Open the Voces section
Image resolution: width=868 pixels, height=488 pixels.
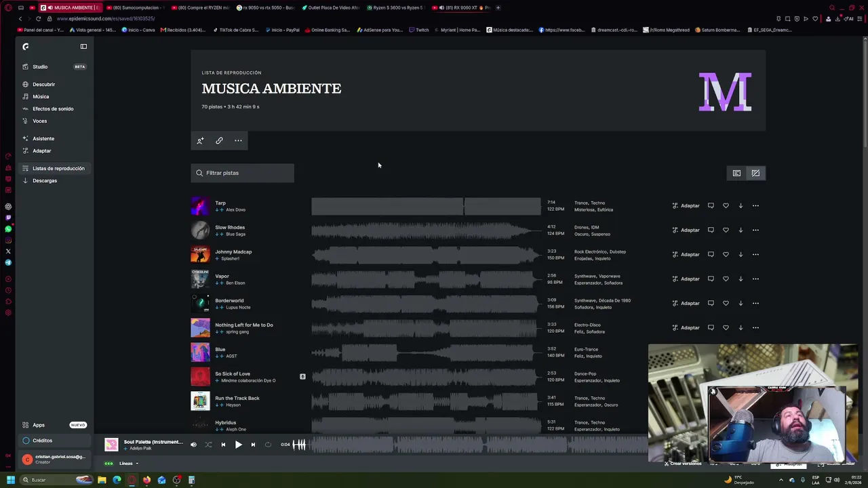pyautogui.click(x=39, y=121)
